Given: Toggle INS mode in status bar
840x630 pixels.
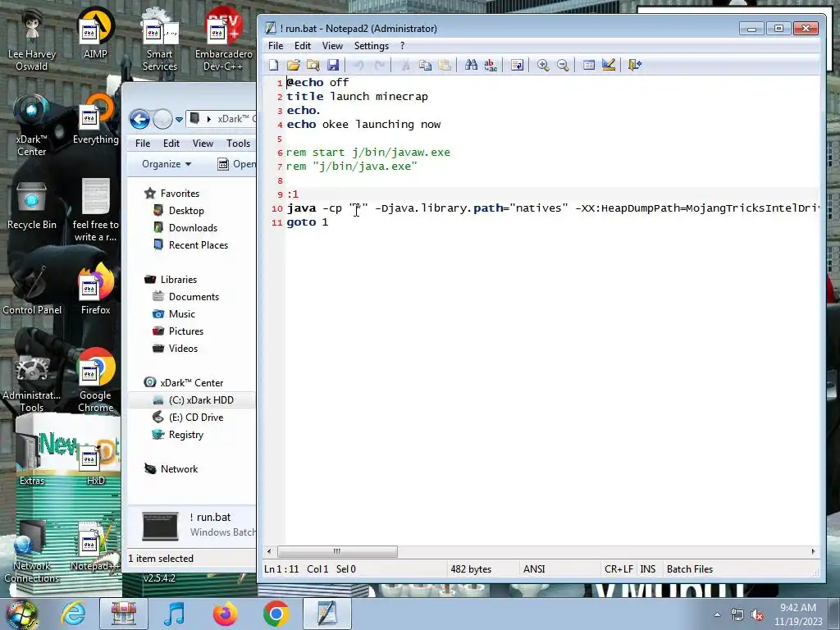Looking at the screenshot, I should (648, 569).
